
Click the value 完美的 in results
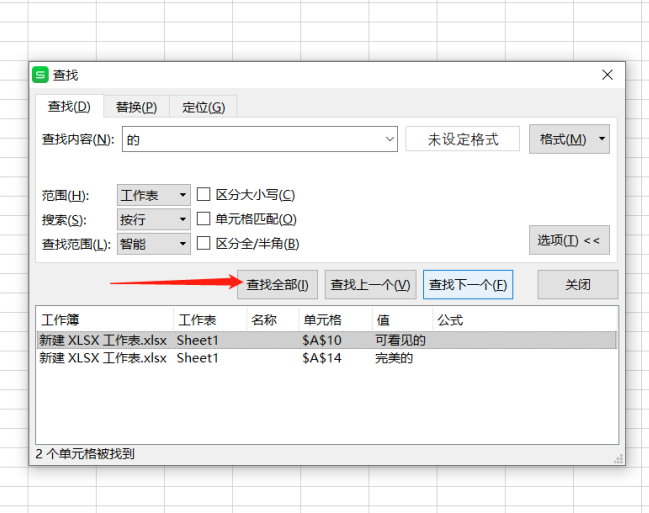click(x=394, y=358)
